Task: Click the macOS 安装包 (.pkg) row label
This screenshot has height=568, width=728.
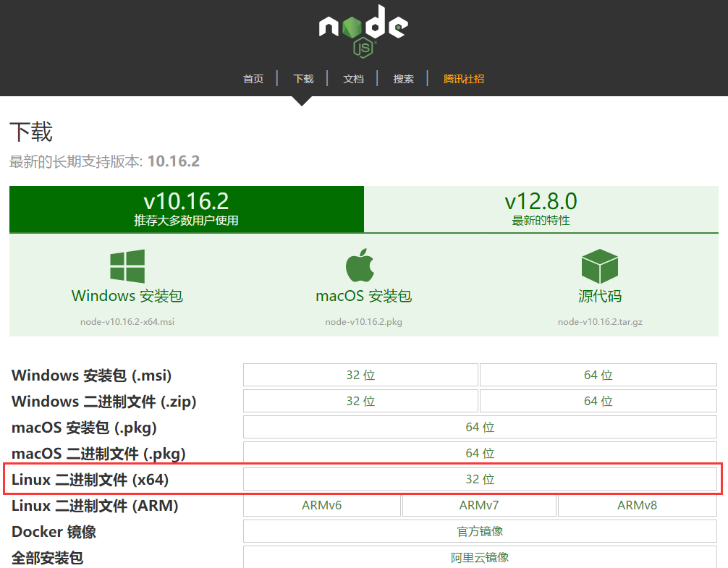Action: tap(84, 428)
